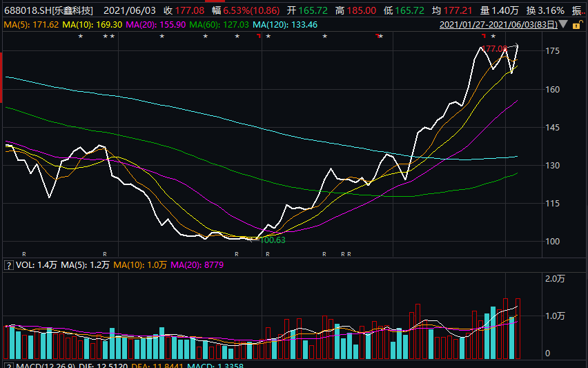The width and height of the screenshot is (588, 368).
Task: Toggle the MA(120) price indicator label
Action: click(x=285, y=25)
